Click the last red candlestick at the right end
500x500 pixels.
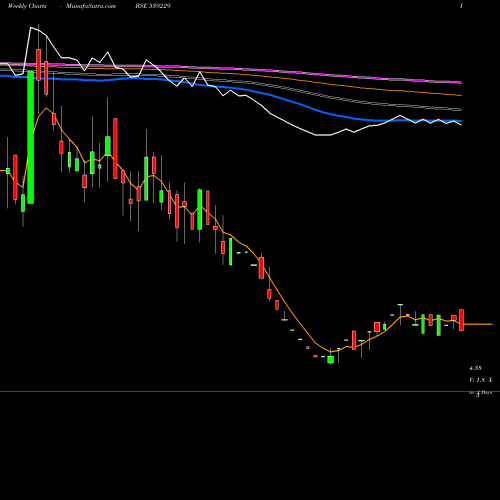click(x=461, y=320)
